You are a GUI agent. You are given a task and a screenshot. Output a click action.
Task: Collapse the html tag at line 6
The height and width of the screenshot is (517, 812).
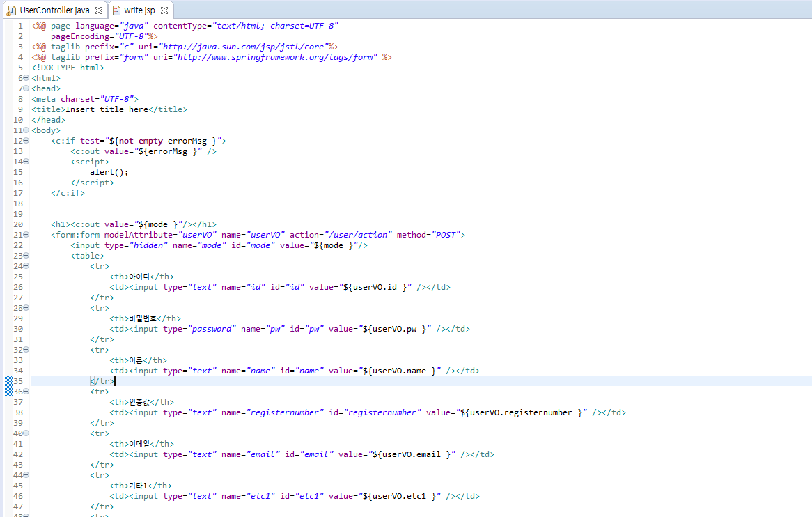(x=26, y=78)
